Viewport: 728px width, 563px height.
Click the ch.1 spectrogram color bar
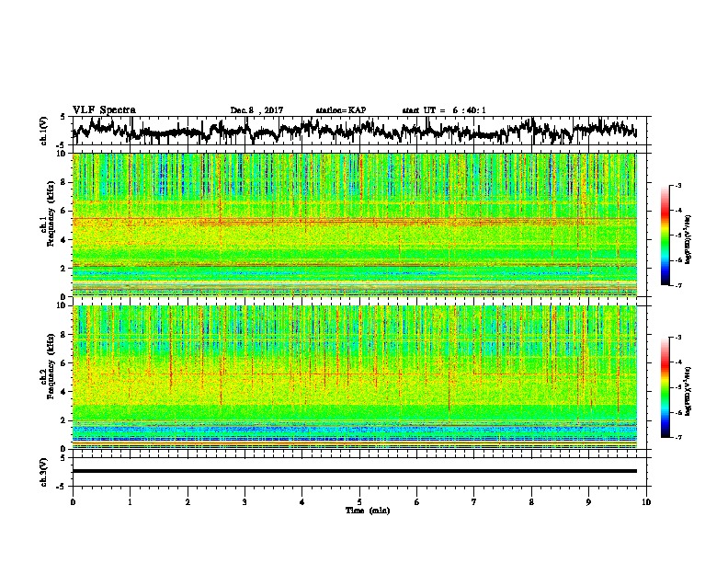[x=665, y=236]
